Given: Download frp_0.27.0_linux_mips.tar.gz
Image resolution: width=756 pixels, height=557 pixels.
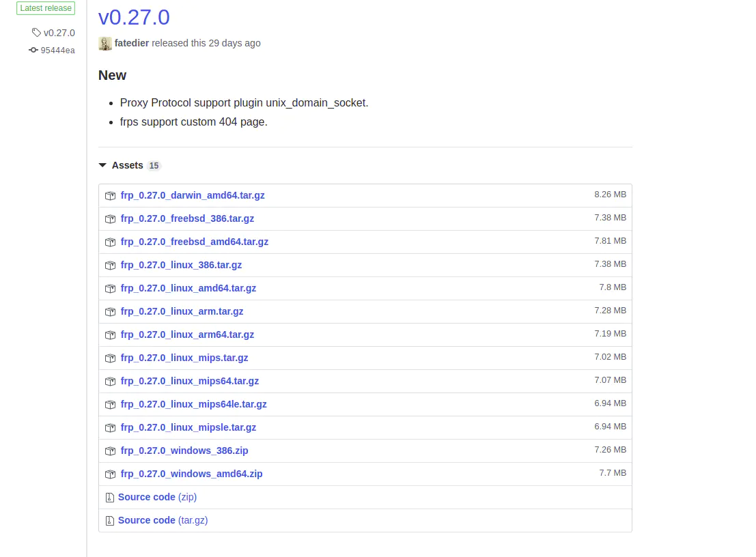Looking at the screenshot, I should coord(184,358).
